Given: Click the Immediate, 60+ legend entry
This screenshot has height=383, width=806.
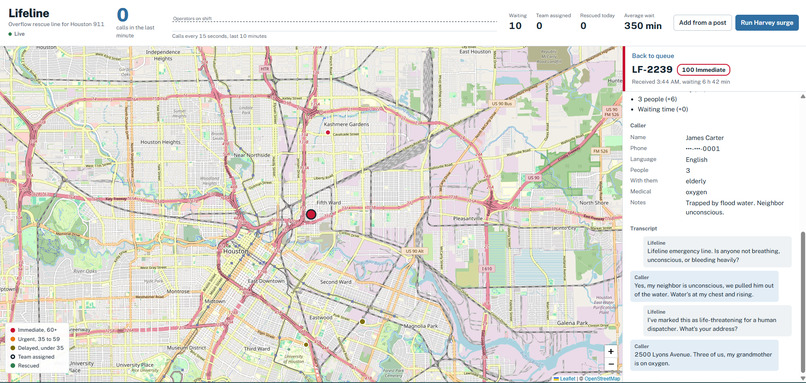Looking at the screenshot, I should pyautogui.click(x=34, y=330).
